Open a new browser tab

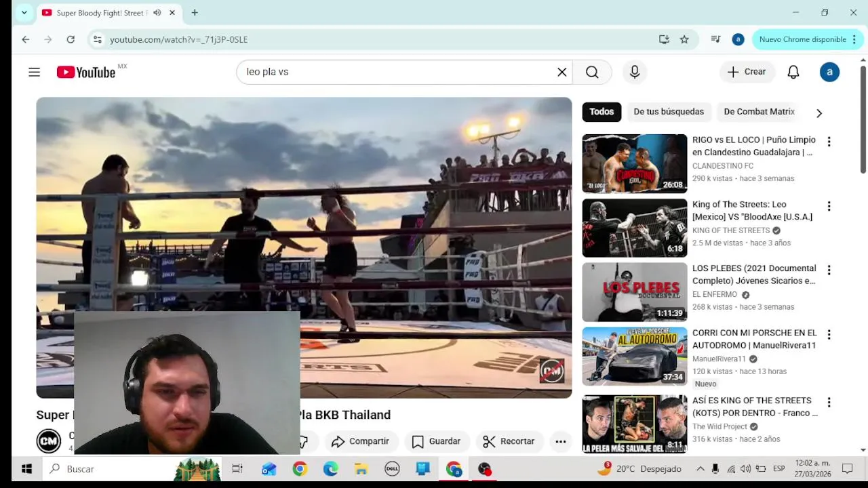click(x=195, y=13)
